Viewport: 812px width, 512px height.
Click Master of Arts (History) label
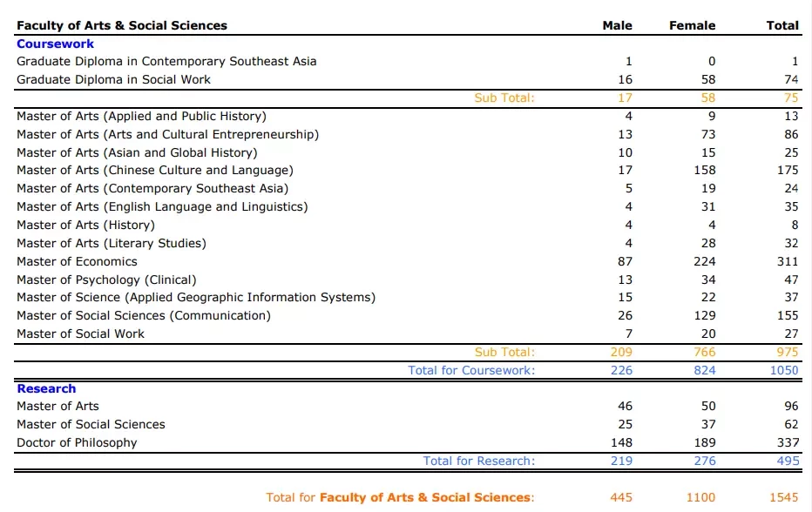tap(85, 226)
